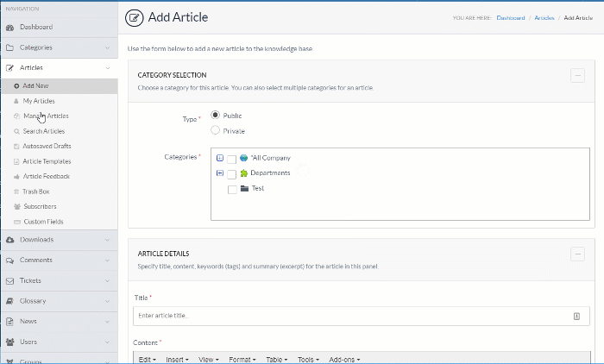
Task: Open the Format menu in editor
Action: pyautogui.click(x=242, y=359)
